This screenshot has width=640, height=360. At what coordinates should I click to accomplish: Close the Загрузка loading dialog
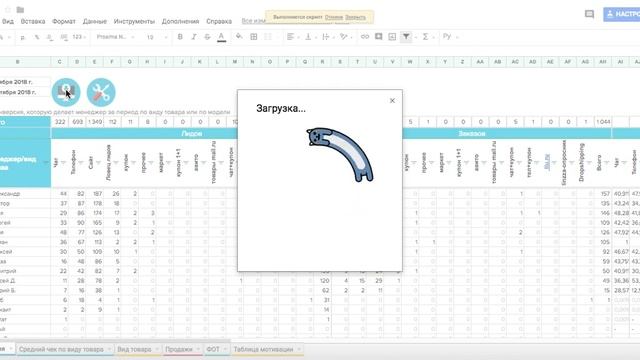(392, 100)
